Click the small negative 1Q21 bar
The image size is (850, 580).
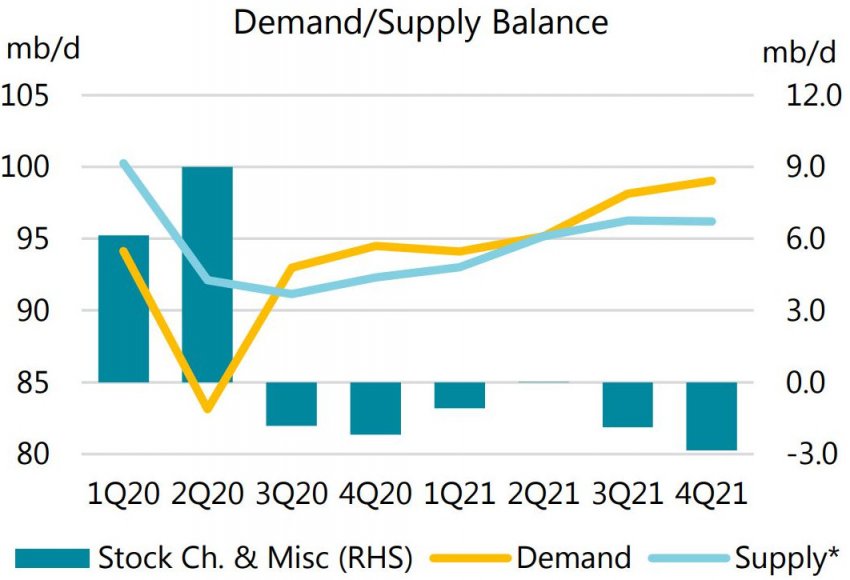459,395
